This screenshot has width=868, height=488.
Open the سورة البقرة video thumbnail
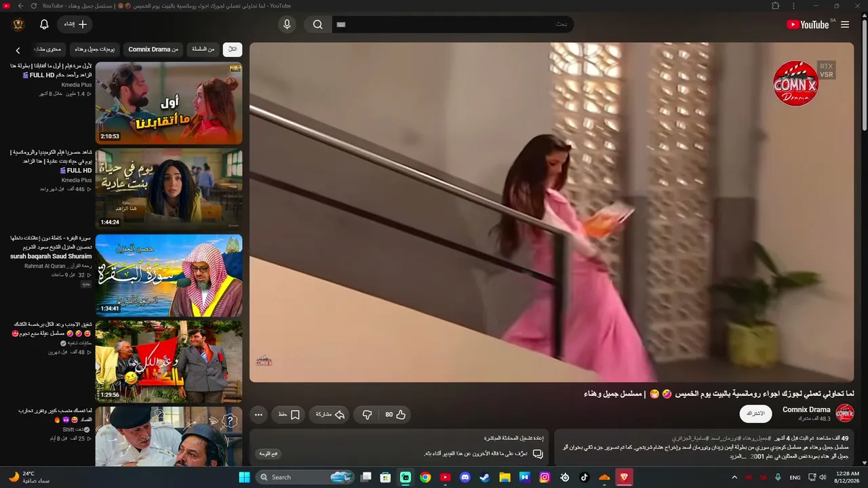tap(169, 275)
